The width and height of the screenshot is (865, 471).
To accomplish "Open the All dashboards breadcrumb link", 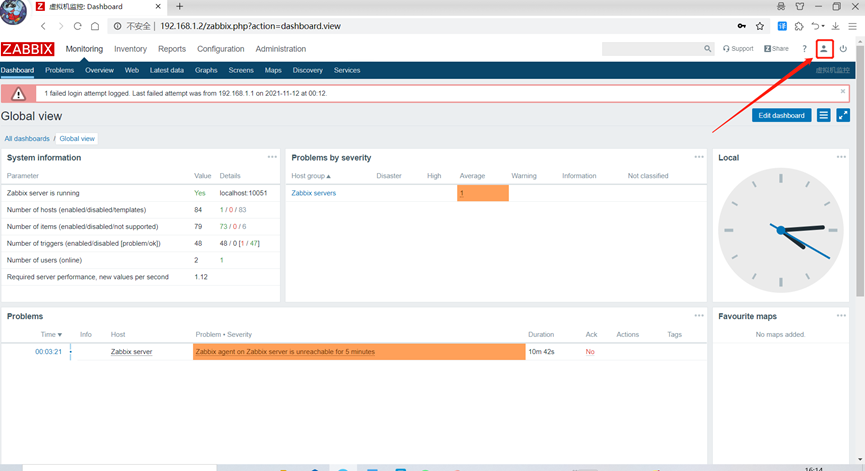I will (x=27, y=138).
